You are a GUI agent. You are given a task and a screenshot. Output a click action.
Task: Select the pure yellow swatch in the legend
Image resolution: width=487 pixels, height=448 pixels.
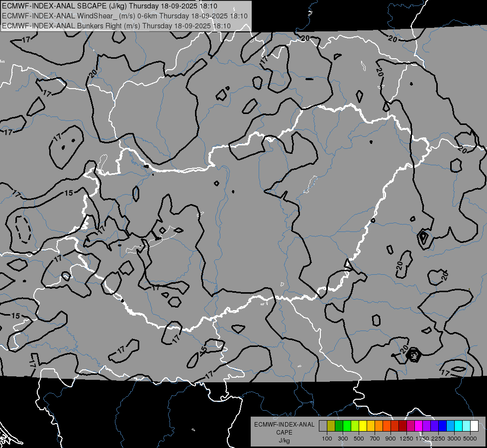(x=363, y=426)
